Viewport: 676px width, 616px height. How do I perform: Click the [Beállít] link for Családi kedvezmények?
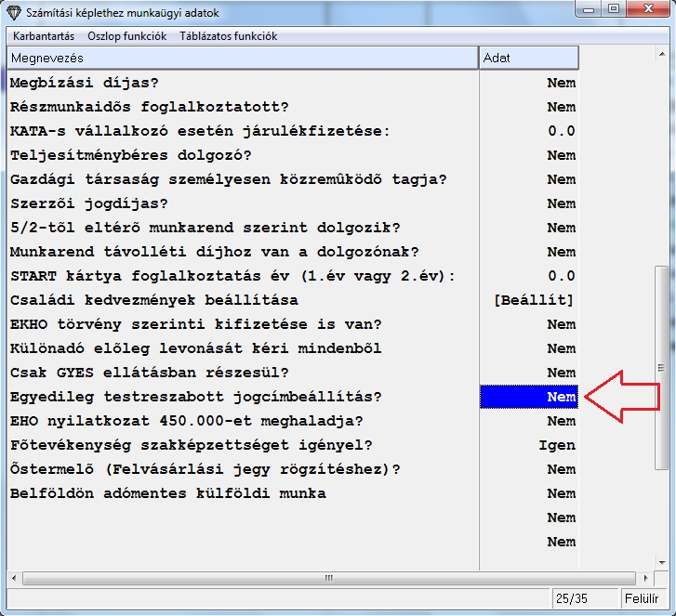coord(534,300)
